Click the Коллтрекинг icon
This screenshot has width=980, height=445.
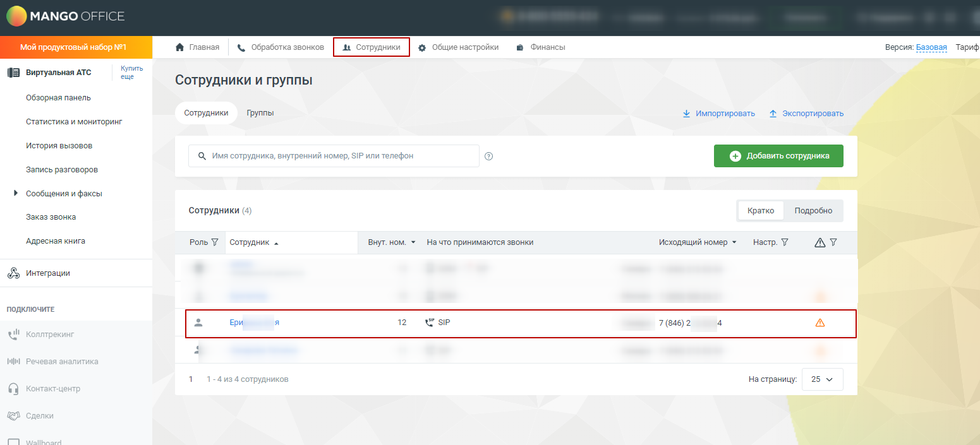[13, 335]
